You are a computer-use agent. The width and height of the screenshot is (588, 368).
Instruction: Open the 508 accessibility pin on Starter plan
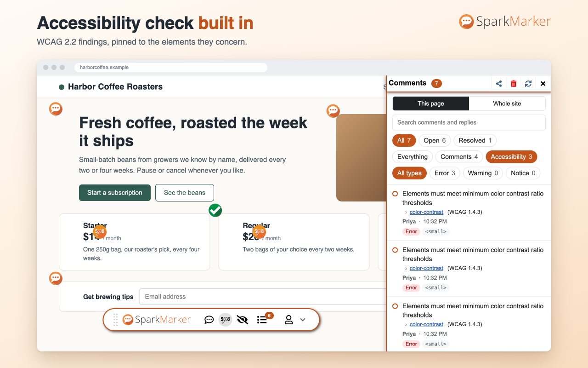100,231
